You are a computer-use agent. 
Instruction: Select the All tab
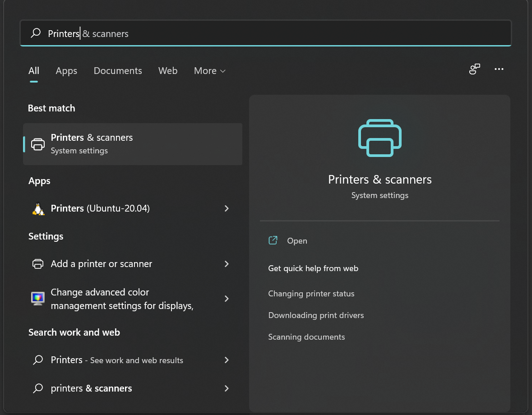tap(33, 70)
